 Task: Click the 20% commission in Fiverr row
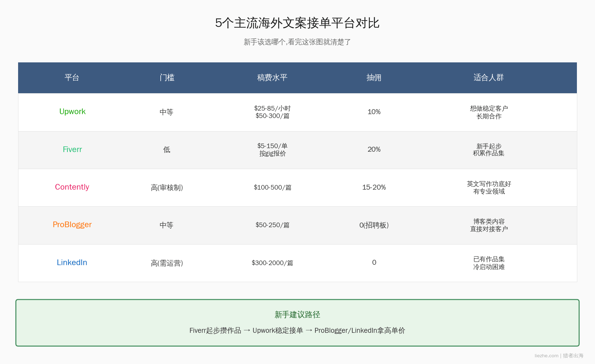374,150
